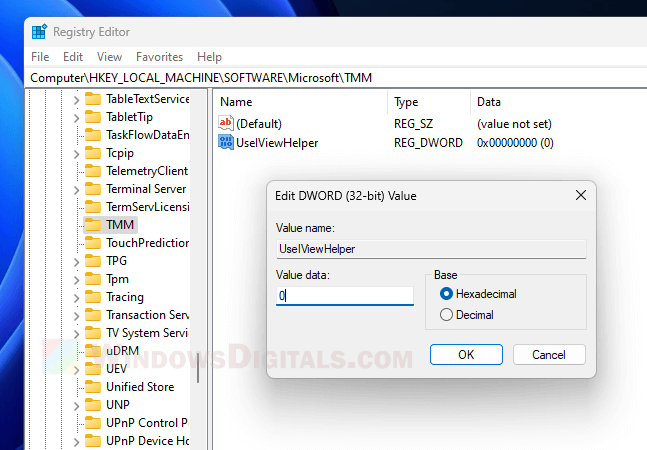Expand the TV System Services key

76,334
